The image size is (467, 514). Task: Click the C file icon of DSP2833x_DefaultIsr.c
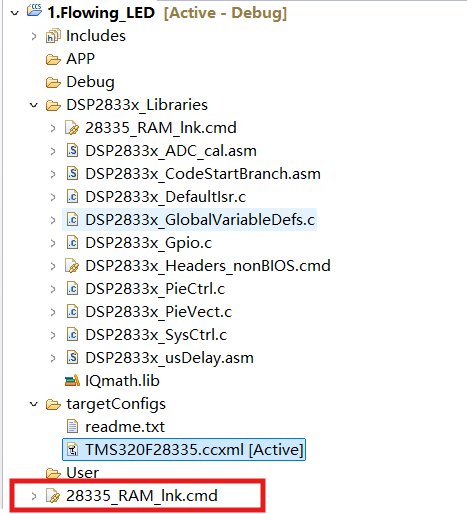(x=72, y=197)
